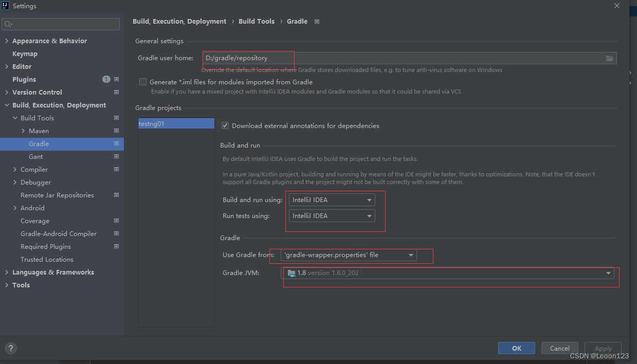Select the testng01 Gradle project
The image size is (637, 364).
click(x=176, y=123)
